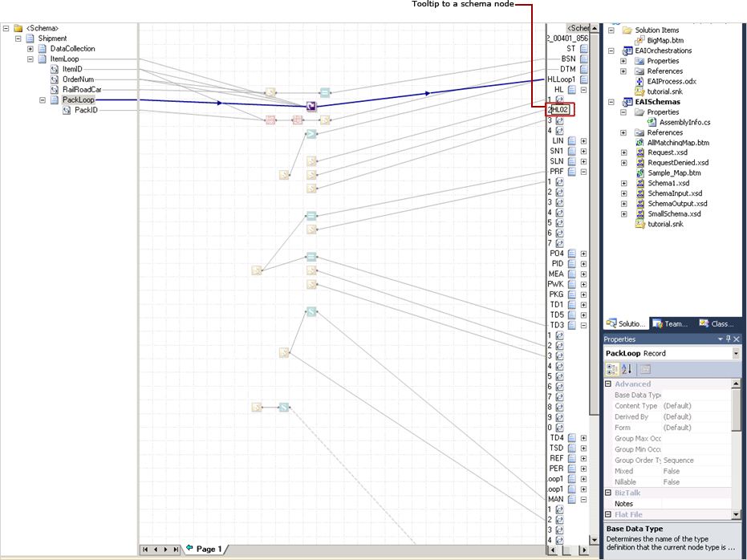Click the last-page navigation button at bottom left

(176, 549)
